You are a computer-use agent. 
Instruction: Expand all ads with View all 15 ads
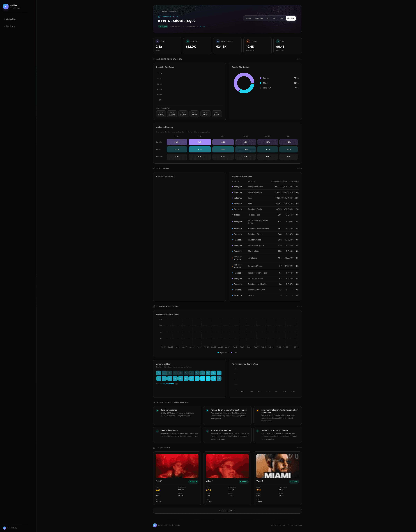(227, 511)
